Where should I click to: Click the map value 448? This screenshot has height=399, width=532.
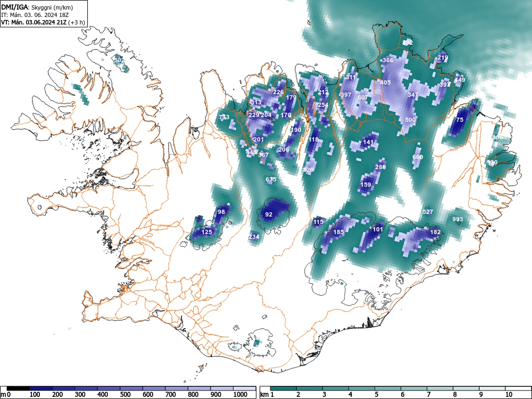pyautogui.click(x=251, y=152)
